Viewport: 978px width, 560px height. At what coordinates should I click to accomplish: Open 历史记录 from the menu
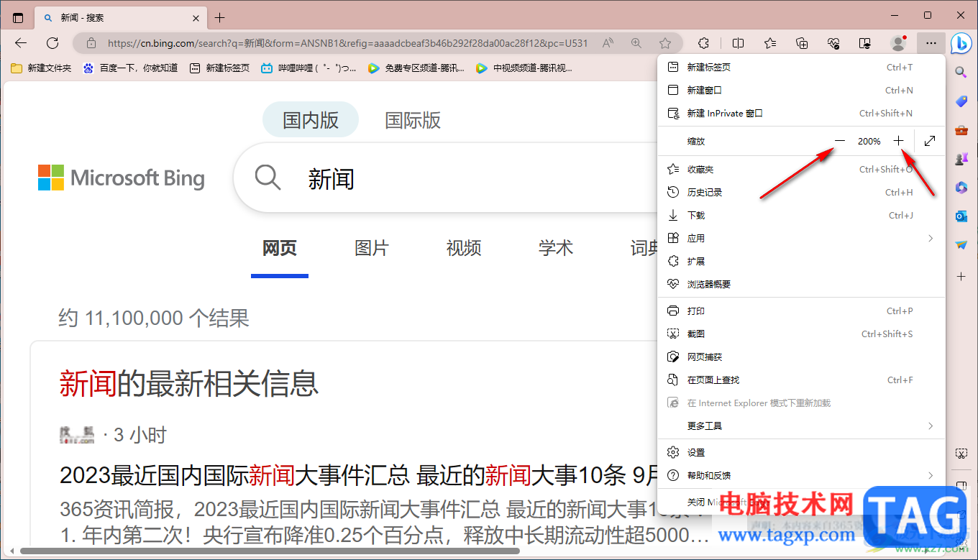pos(801,193)
